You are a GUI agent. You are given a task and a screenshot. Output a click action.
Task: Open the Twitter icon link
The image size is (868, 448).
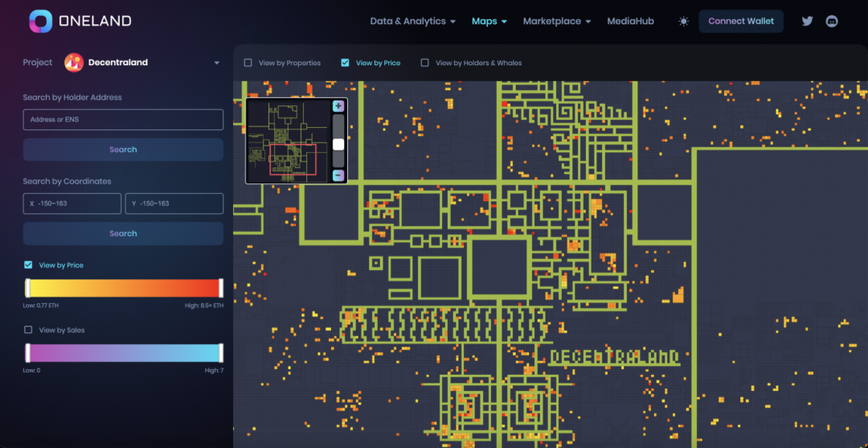click(807, 22)
